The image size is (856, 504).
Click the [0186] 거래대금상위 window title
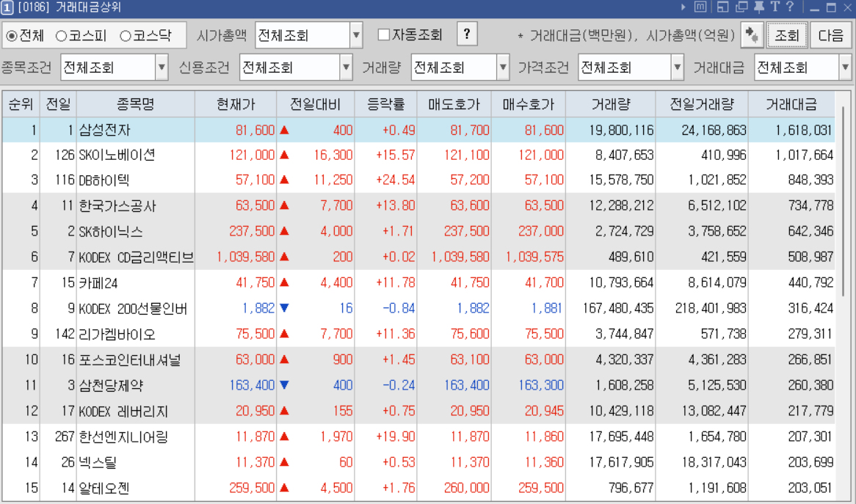(69, 7)
